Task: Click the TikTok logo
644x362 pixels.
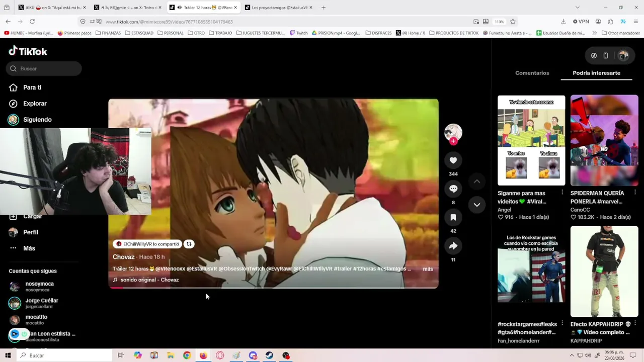Action: pyautogui.click(x=28, y=51)
